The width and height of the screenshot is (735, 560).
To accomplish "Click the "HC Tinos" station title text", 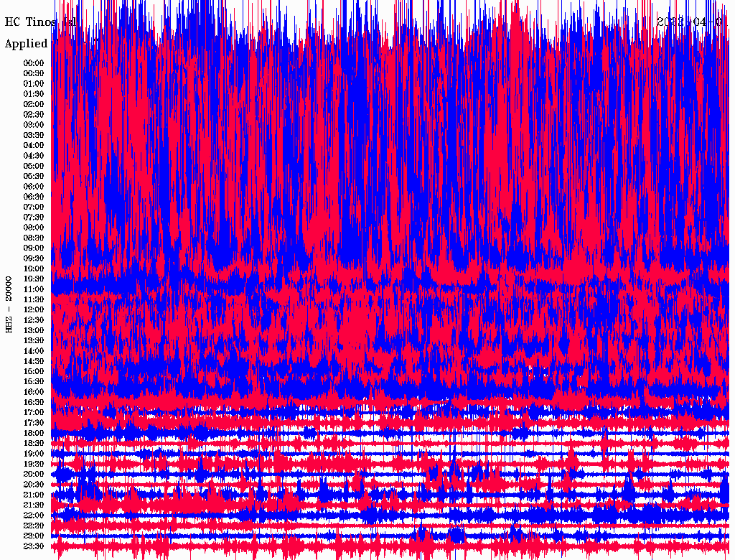I will 30,22.
